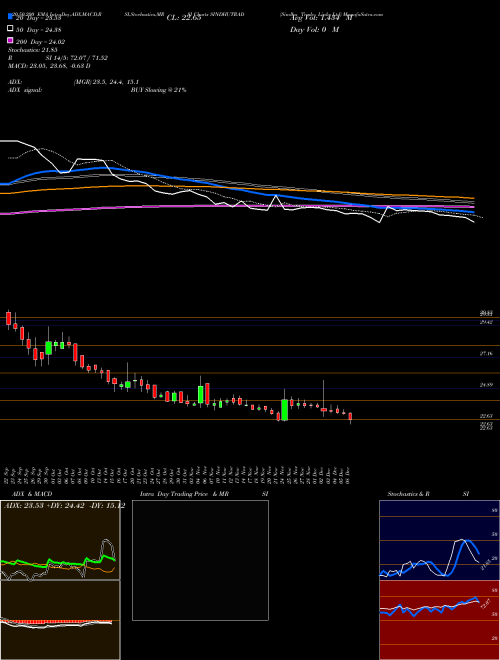Click the first red candle at chart start
500x660 pixels.
click(8, 319)
